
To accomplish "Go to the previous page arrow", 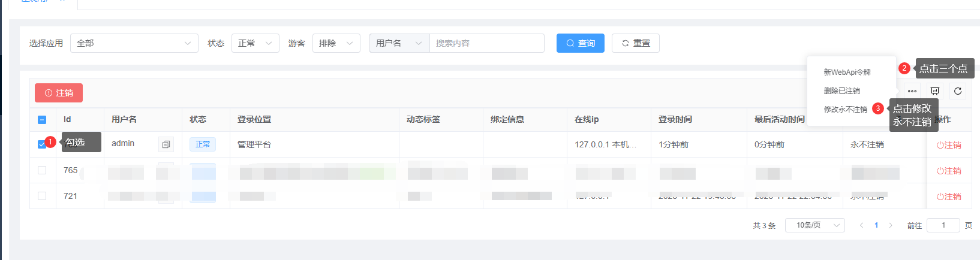I will click(x=861, y=225).
